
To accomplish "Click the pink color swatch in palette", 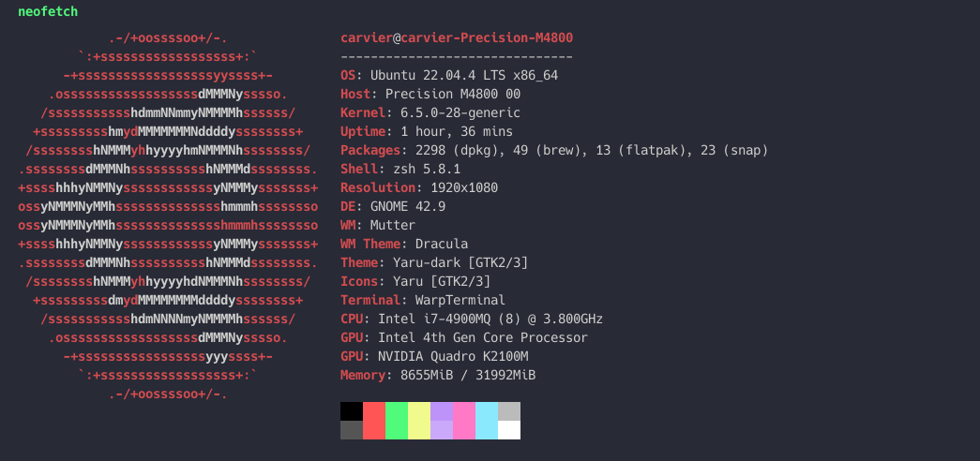I will pyautogui.click(x=464, y=421).
